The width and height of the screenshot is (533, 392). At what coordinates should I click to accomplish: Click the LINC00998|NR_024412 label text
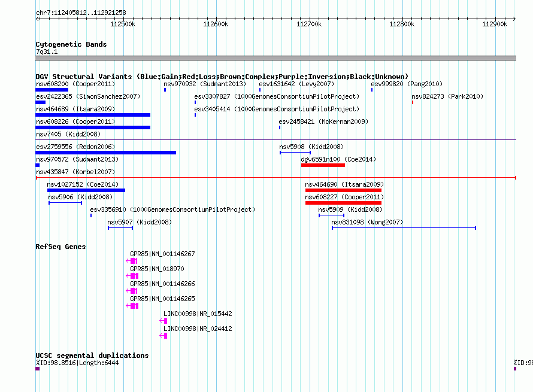(x=198, y=329)
